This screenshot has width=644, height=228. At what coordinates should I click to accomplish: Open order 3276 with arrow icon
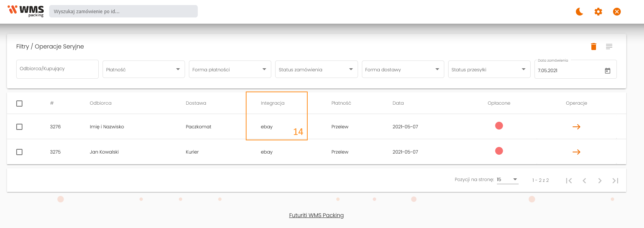pyautogui.click(x=576, y=127)
